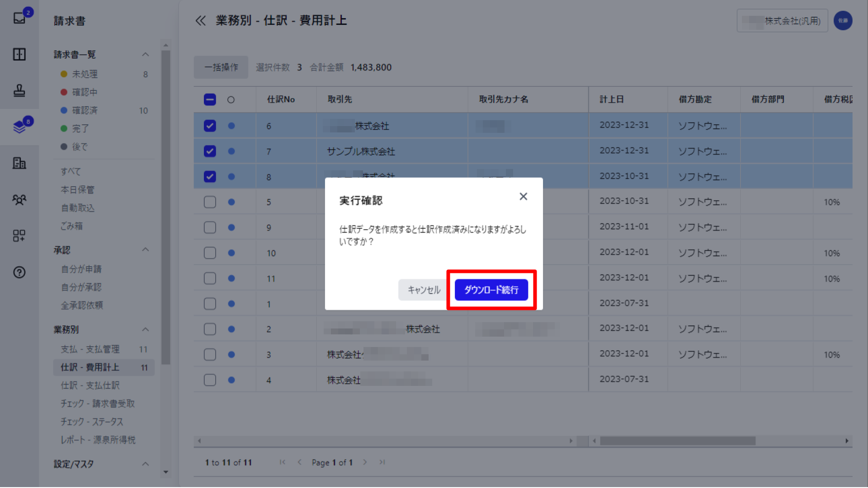868x488 pixels.
Task: Collapse the 承認 section
Action: (145, 250)
